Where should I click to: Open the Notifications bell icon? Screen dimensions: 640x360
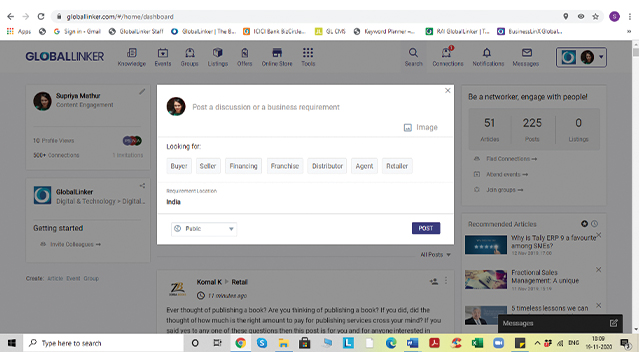coord(487,53)
